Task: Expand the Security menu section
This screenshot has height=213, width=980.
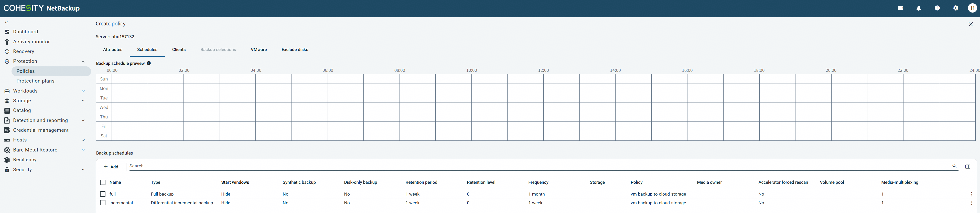Action: (83, 170)
